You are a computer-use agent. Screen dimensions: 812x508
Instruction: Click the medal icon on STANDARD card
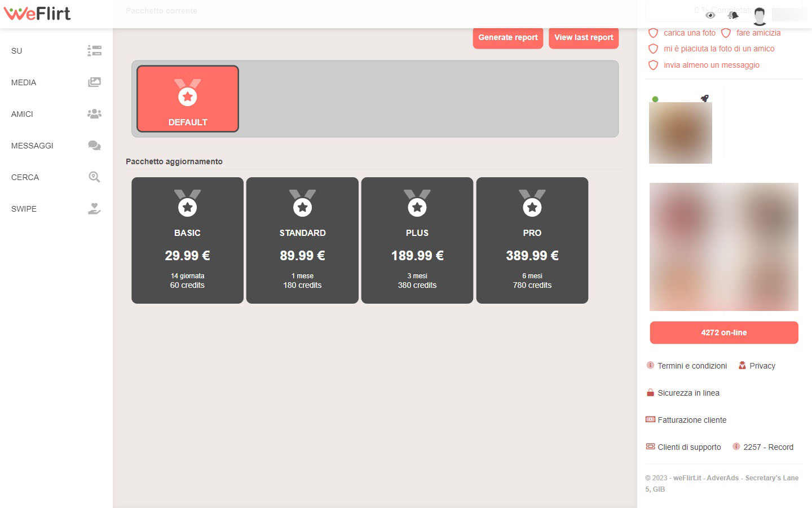coord(302,203)
